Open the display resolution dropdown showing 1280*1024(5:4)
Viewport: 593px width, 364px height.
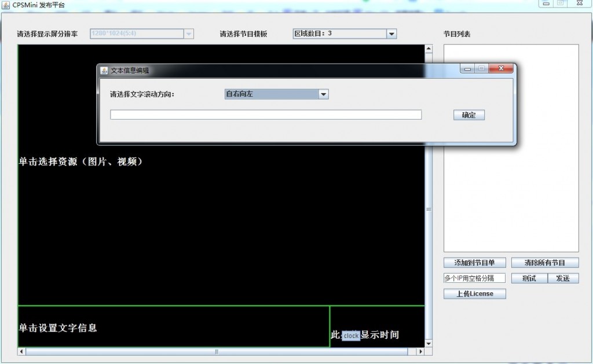pyautogui.click(x=188, y=34)
